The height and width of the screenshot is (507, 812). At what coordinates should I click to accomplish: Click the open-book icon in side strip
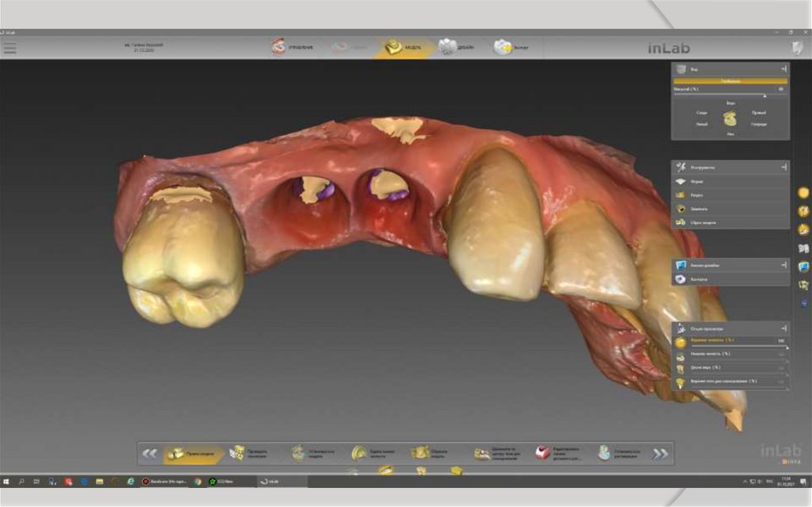tap(803, 249)
